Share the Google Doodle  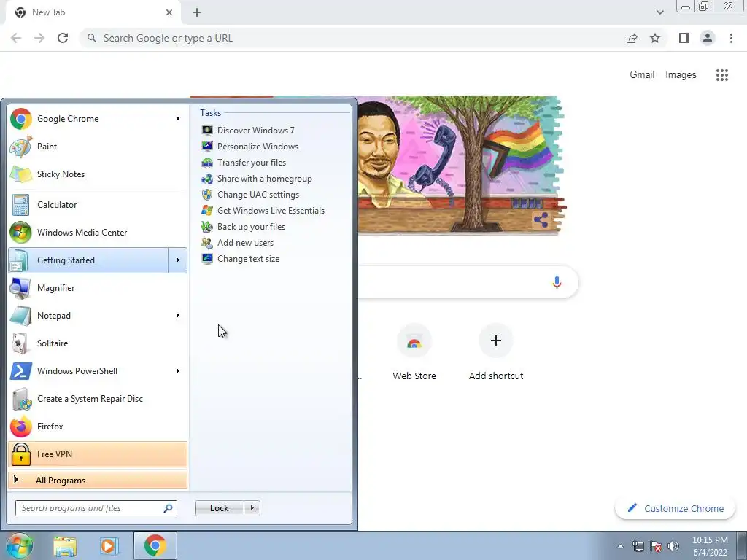click(x=541, y=219)
